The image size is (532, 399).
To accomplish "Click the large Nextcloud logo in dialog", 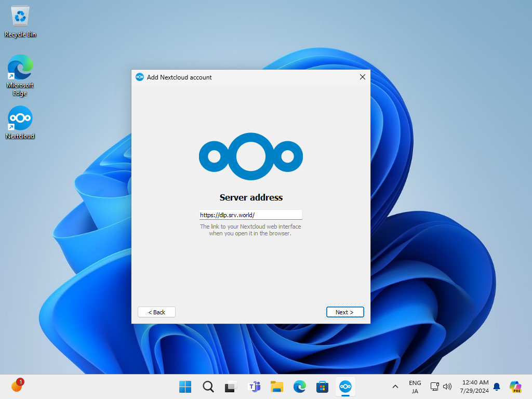I will point(251,156).
